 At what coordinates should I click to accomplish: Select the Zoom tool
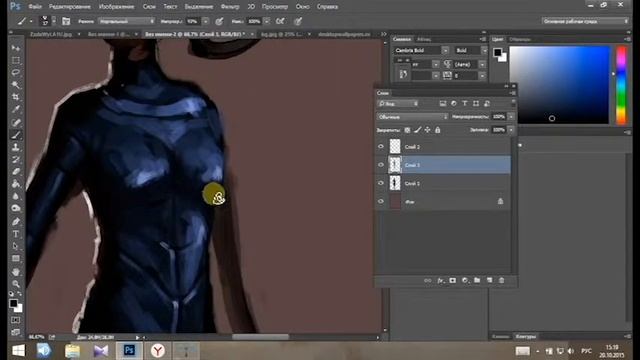[16, 284]
